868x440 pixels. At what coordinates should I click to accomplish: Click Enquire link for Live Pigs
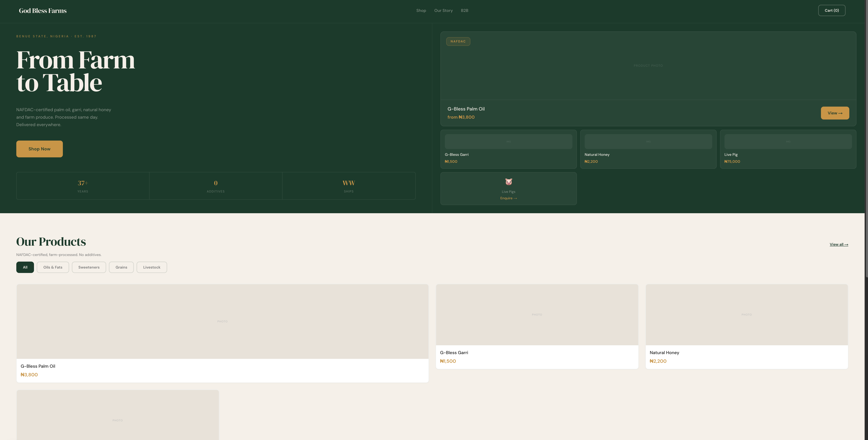coord(508,198)
